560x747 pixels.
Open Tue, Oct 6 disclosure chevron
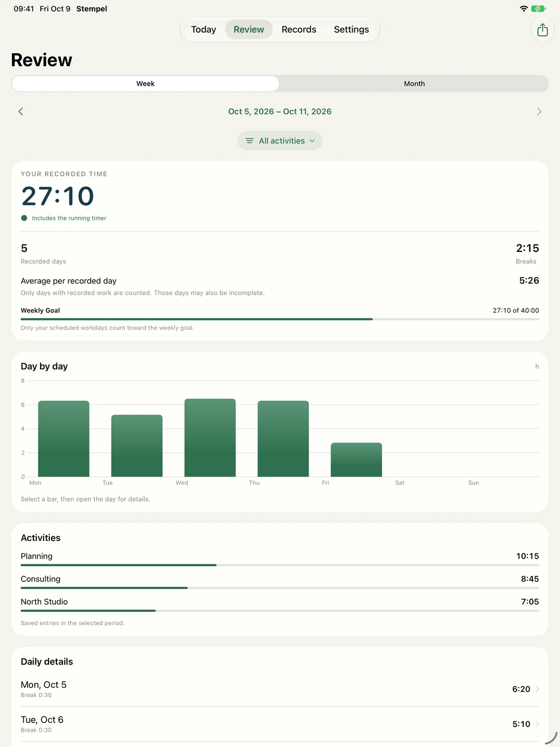tap(538, 724)
